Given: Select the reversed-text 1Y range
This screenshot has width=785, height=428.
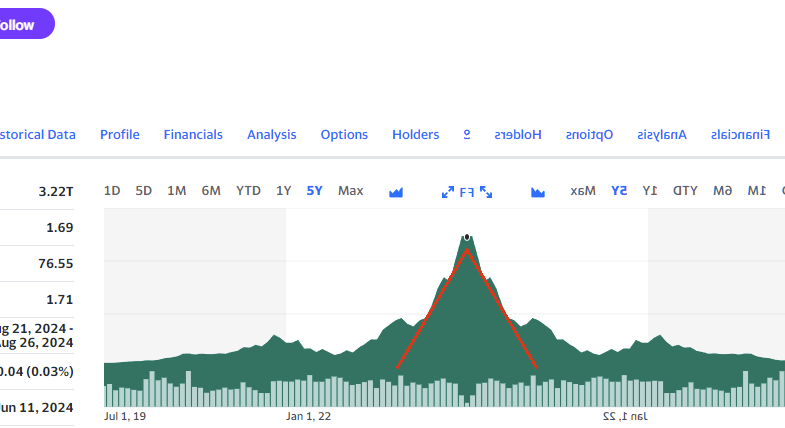Looking at the screenshot, I should pyautogui.click(x=650, y=191).
